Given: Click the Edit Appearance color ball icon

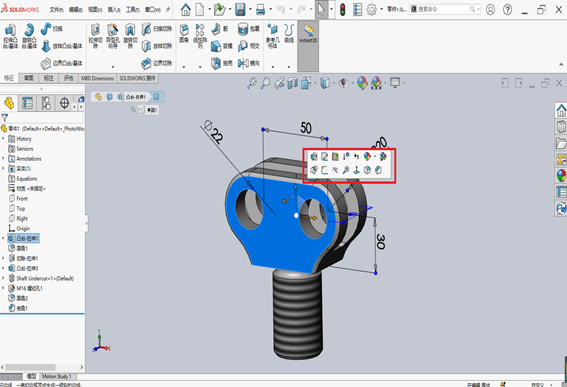Looking at the screenshot, I should click(362, 83).
